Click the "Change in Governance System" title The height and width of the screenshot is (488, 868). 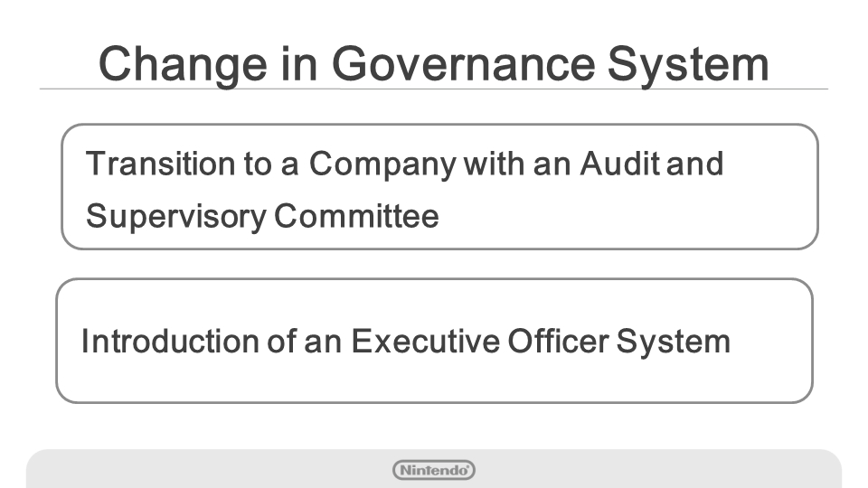tap(433, 63)
